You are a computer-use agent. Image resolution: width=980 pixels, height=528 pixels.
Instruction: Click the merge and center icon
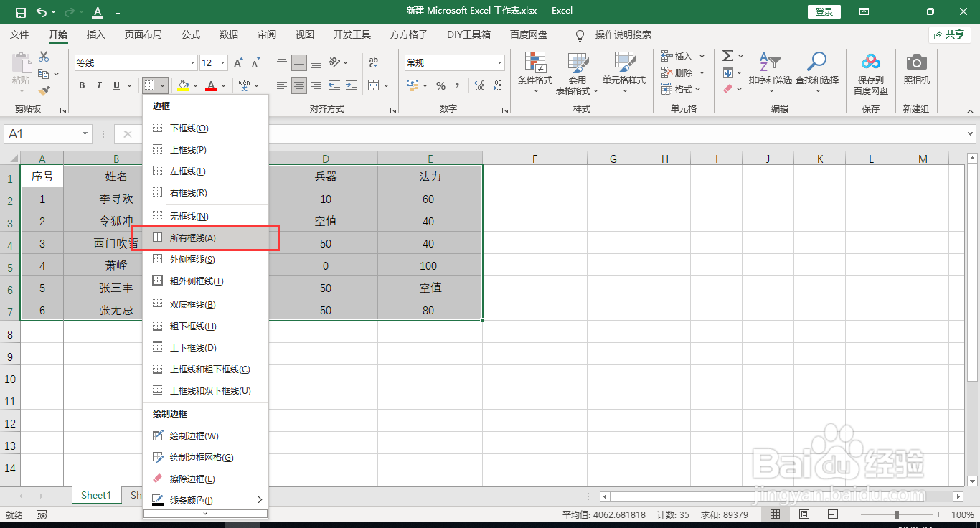[x=373, y=86]
